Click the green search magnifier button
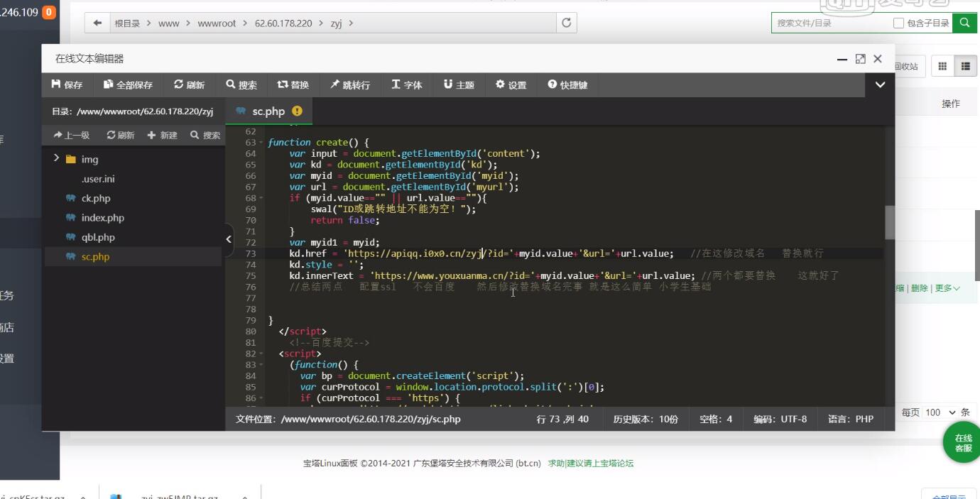 pos(964,23)
